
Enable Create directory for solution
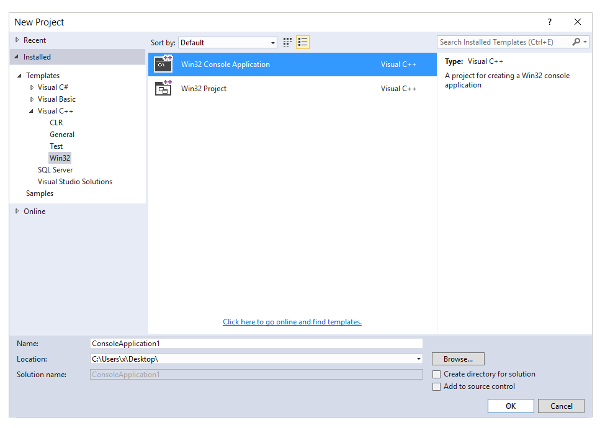click(x=436, y=374)
